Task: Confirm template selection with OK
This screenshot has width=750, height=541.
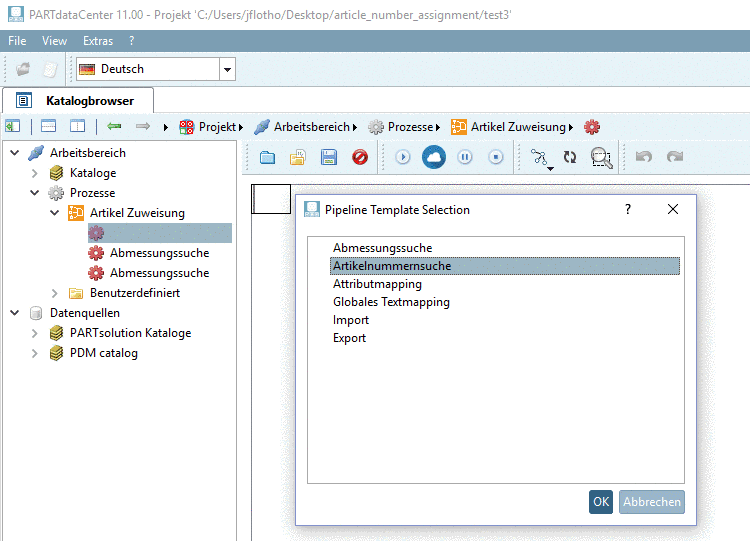Action: [601, 502]
